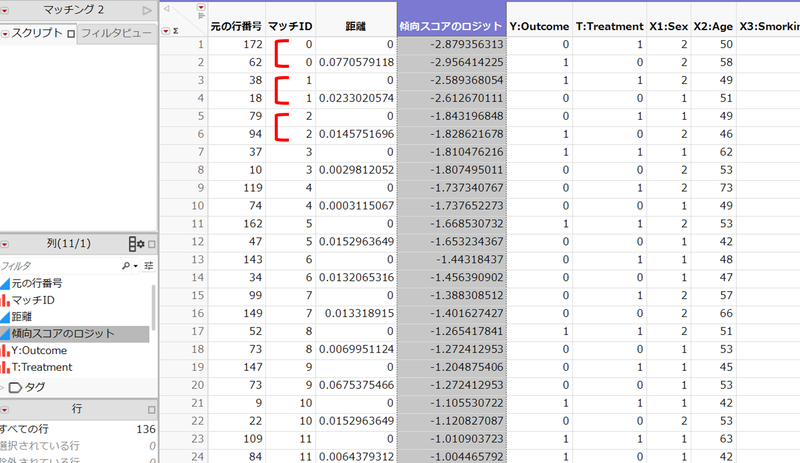800x463 pixels.
Task: Click the small square icon next to スクリプト
Action: point(71,34)
